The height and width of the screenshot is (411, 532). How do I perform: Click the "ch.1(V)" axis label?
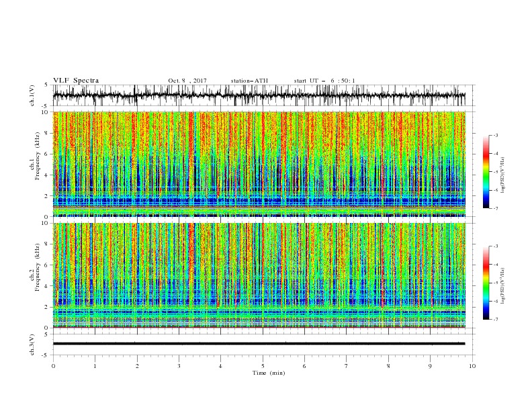coord(32,95)
